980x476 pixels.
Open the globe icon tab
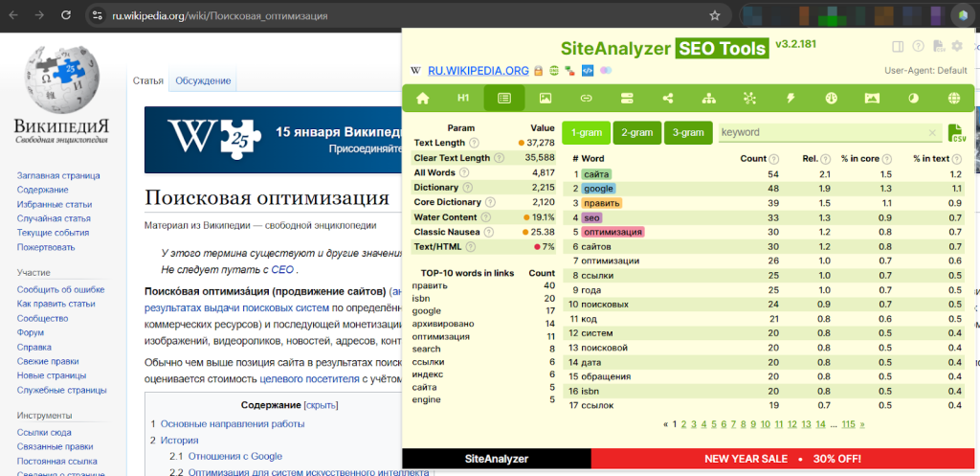[x=953, y=98]
